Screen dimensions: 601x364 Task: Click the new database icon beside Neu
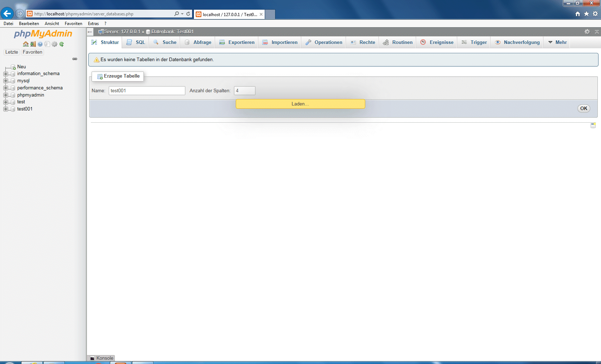pyautogui.click(x=13, y=67)
